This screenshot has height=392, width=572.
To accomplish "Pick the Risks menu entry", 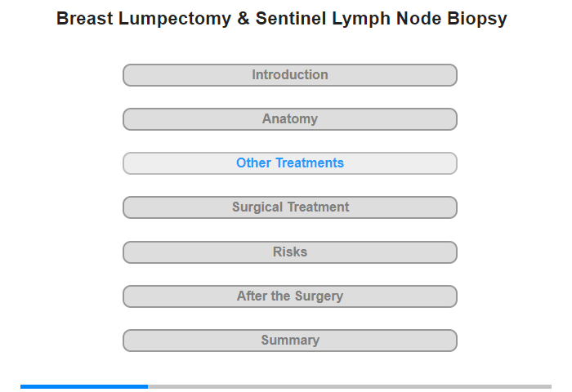I will point(289,252).
